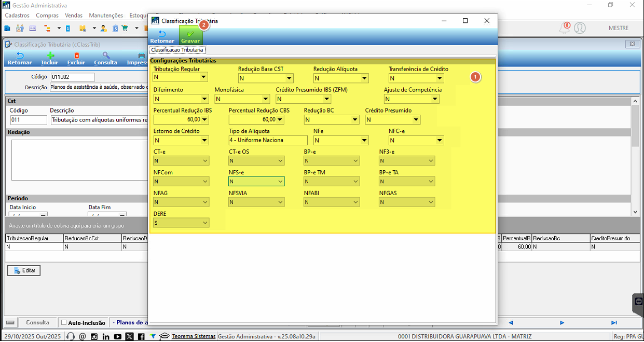The width and height of the screenshot is (644, 342).
Task: Open the Teorema Sistemas link
Action: (194, 336)
